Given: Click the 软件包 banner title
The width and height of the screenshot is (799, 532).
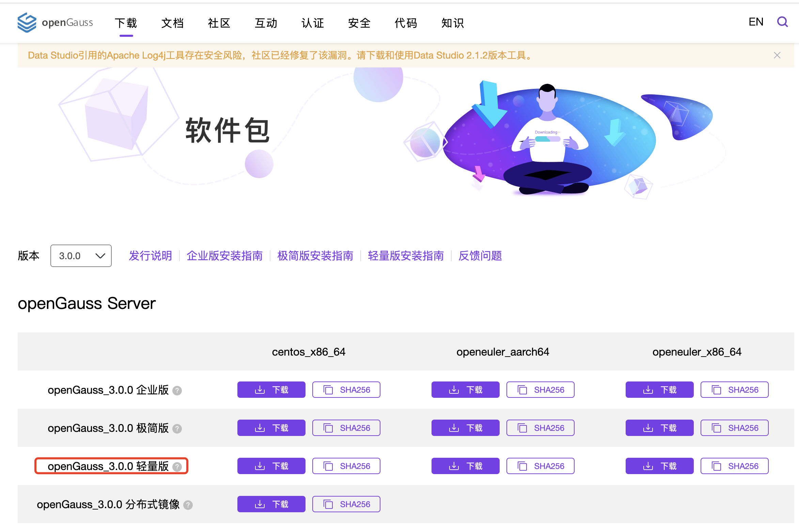Looking at the screenshot, I should (x=228, y=130).
